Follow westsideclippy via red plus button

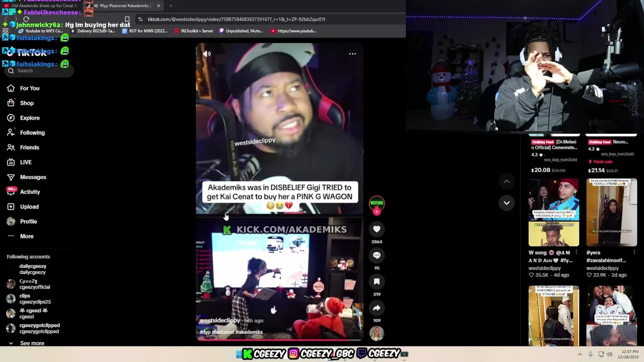tap(377, 212)
